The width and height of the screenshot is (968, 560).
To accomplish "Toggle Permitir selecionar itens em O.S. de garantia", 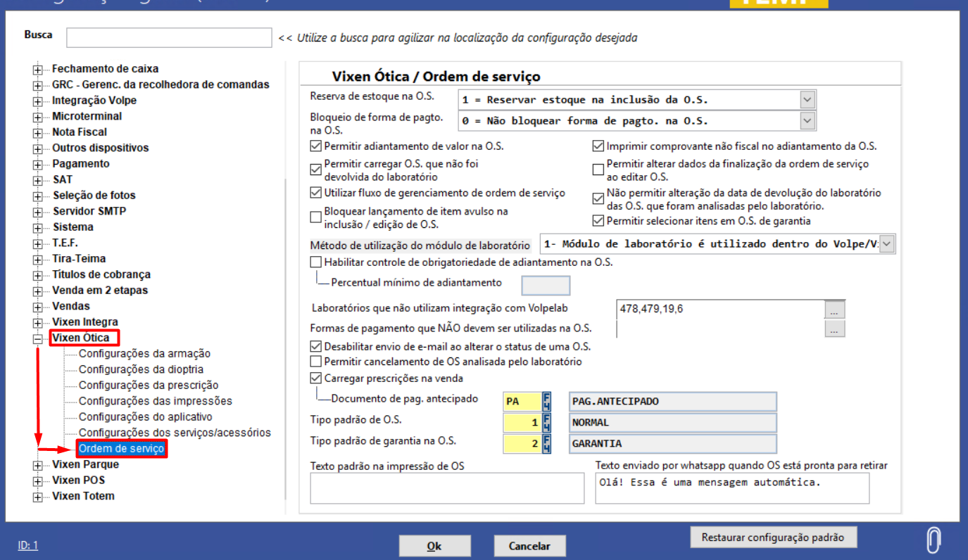I will click(598, 221).
